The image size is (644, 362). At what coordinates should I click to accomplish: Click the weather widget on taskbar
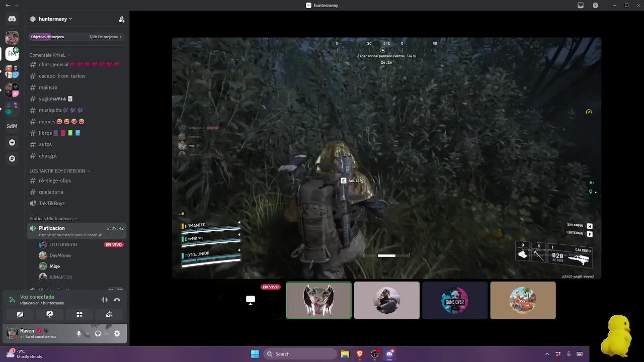[24, 354]
